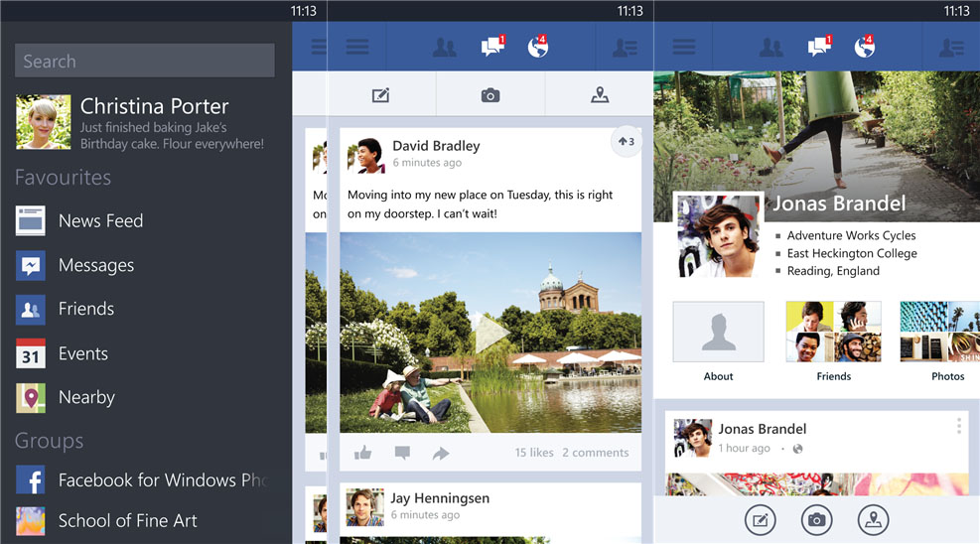The height and width of the screenshot is (544, 980).
Task: Select Facebook for Windows Phone group
Action: tap(163, 480)
